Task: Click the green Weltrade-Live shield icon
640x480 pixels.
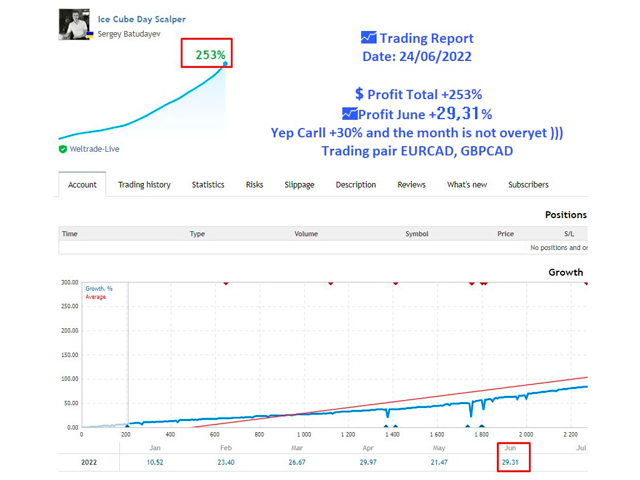Action: coord(63,149)
